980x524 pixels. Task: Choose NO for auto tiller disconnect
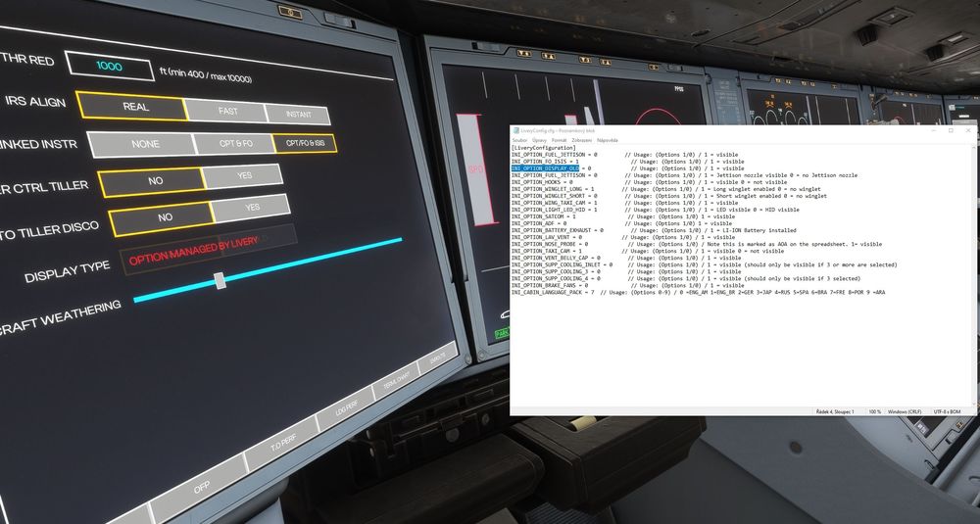[x=165, y=217]
